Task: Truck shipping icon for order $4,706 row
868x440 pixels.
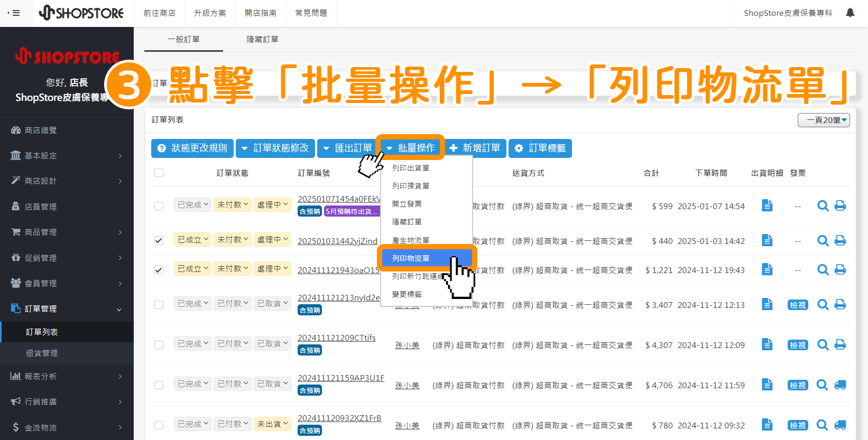Action: (840, 385)
